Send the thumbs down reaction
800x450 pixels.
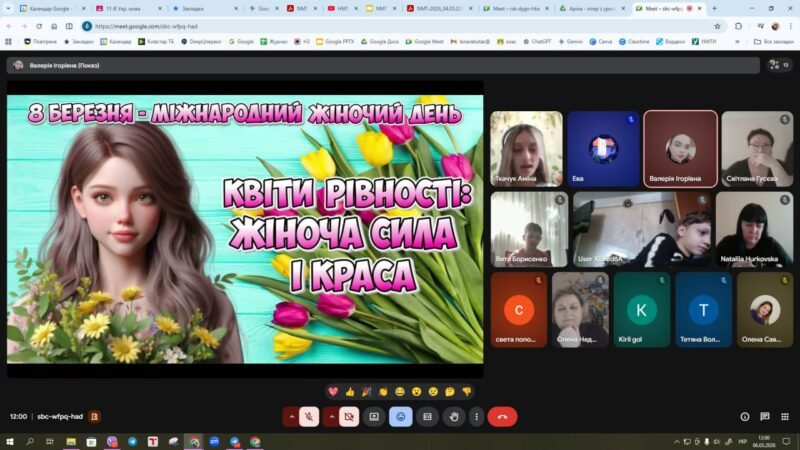click(x=466, y=391)
